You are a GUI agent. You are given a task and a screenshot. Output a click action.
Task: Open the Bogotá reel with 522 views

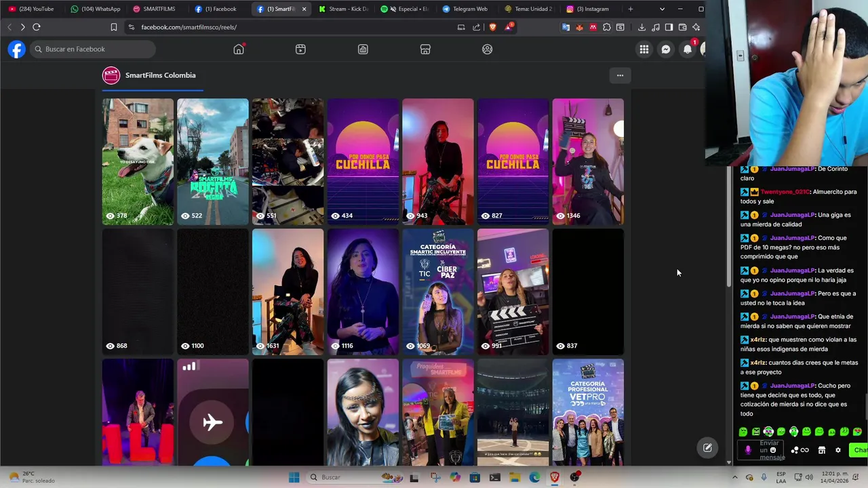[213, 161]
